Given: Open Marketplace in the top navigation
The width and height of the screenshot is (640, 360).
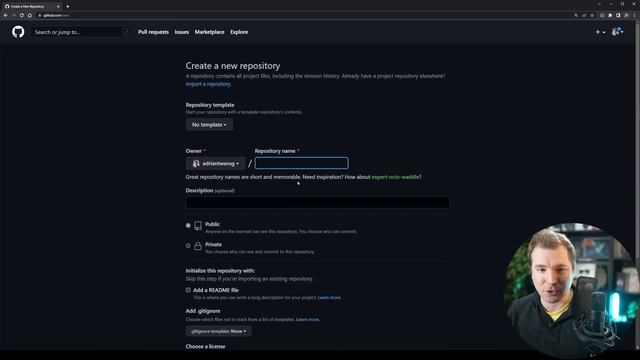Looking at the screenshot, I should tap(209, 32).
